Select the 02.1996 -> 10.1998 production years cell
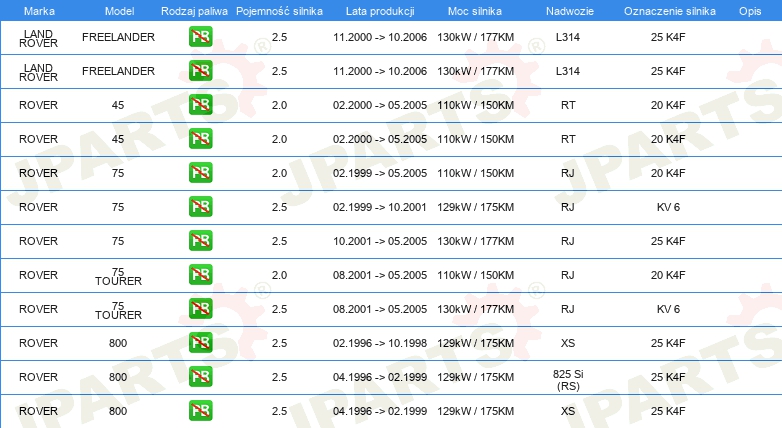Image resolution: width=782 pixels, height=428 pixels. [x=380, y=343]
